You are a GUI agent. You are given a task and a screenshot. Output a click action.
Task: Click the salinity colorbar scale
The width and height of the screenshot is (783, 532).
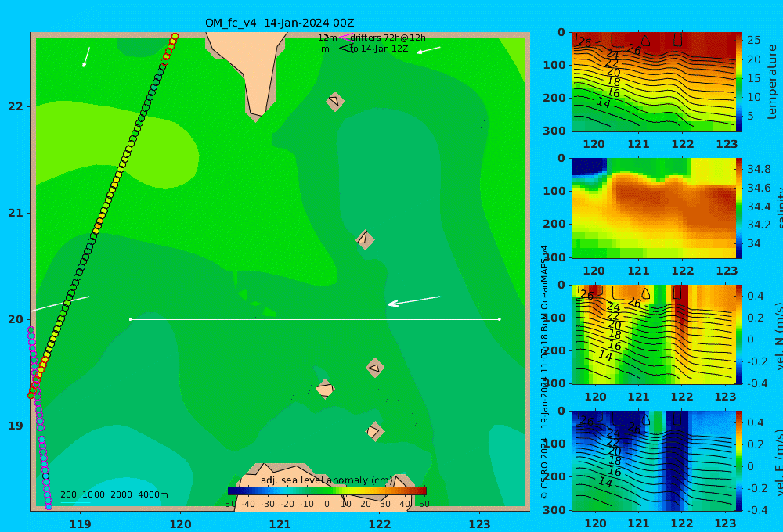point(738,208)
